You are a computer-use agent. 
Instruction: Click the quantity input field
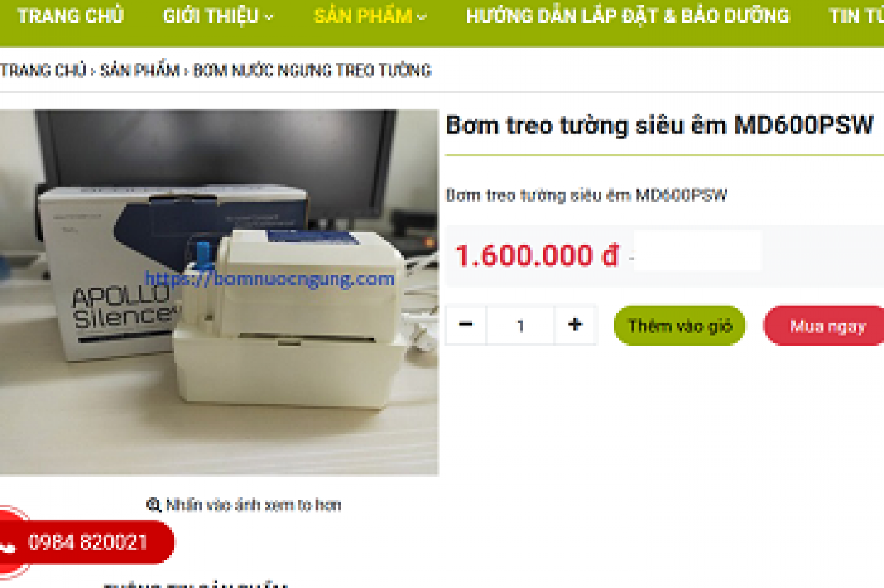(x=520, y=325)
